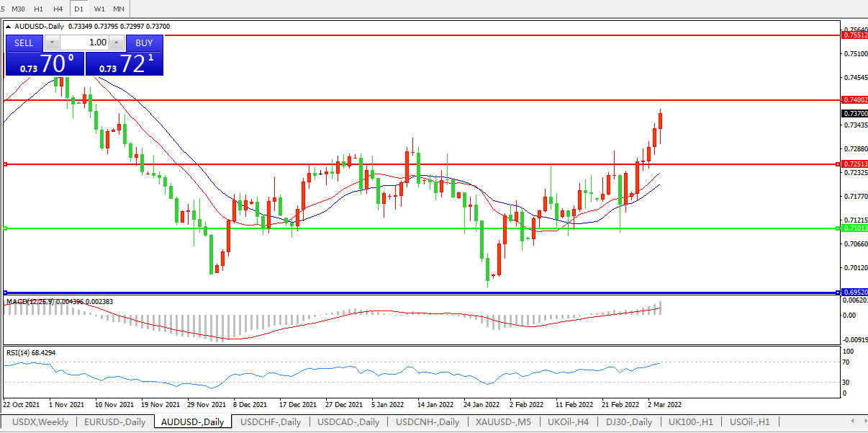Image resolution: width=868 pixels, height=433 pixels.
Task: Collapse the one-click trading panel triangle
Action: click(x=9, y=27)
